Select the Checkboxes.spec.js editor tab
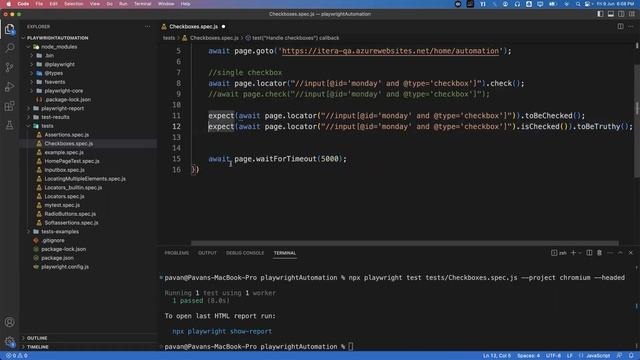The image size is (640, 360). pos(193,27)
